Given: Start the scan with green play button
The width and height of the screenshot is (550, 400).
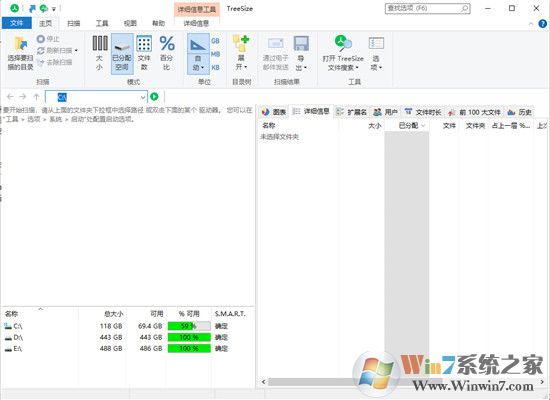Looking at the screenshot, I should pos(154,96).
